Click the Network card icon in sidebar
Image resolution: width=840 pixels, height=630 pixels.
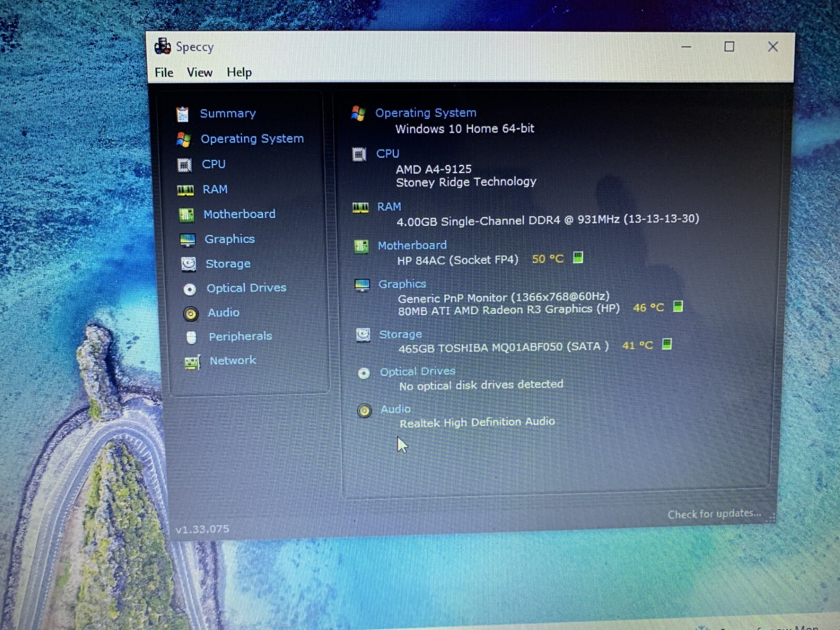tap(192, 362)
